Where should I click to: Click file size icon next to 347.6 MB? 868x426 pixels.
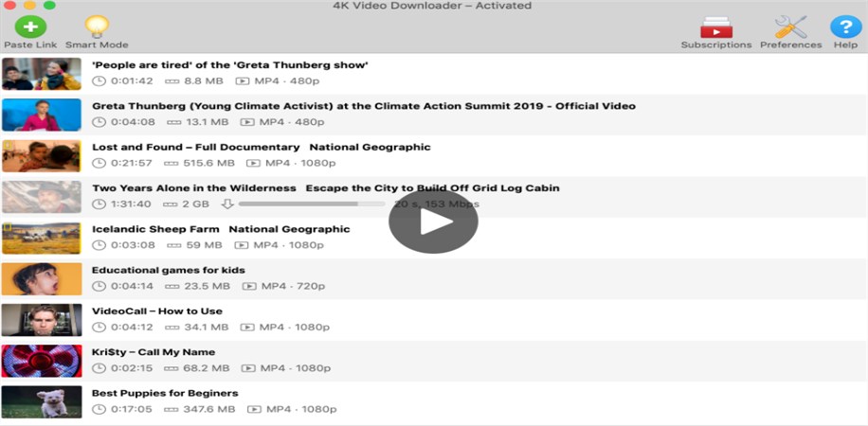(x=172, y=409)
